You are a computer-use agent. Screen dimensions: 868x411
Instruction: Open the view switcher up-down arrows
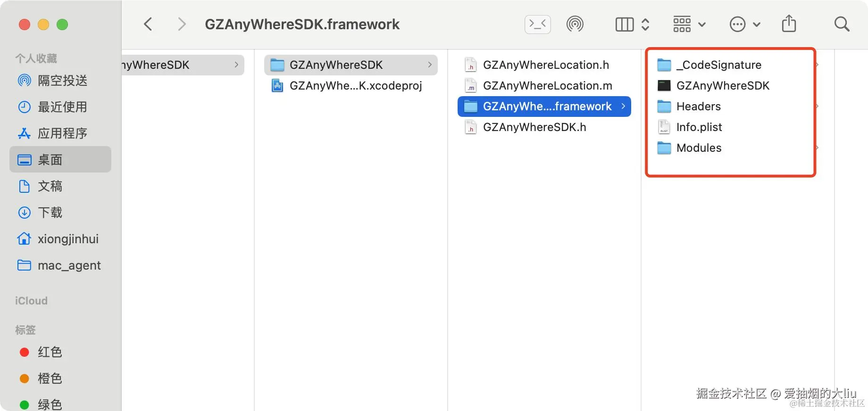(x=645, y=25)
